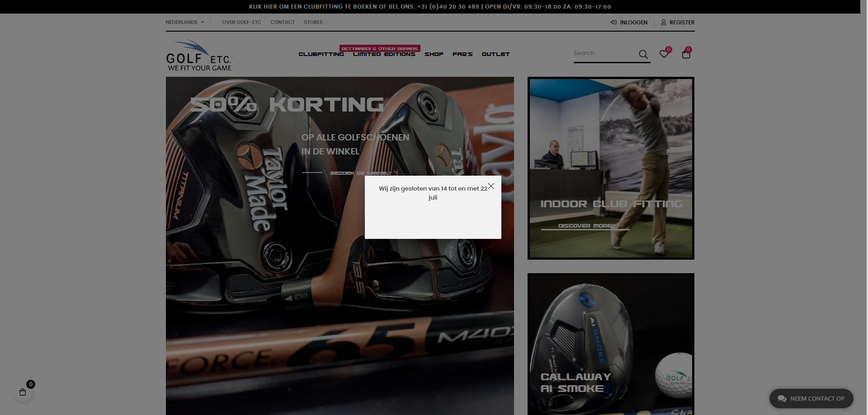
Task: Expand the Nederlands language dropdown
Action: pos(185,22)
